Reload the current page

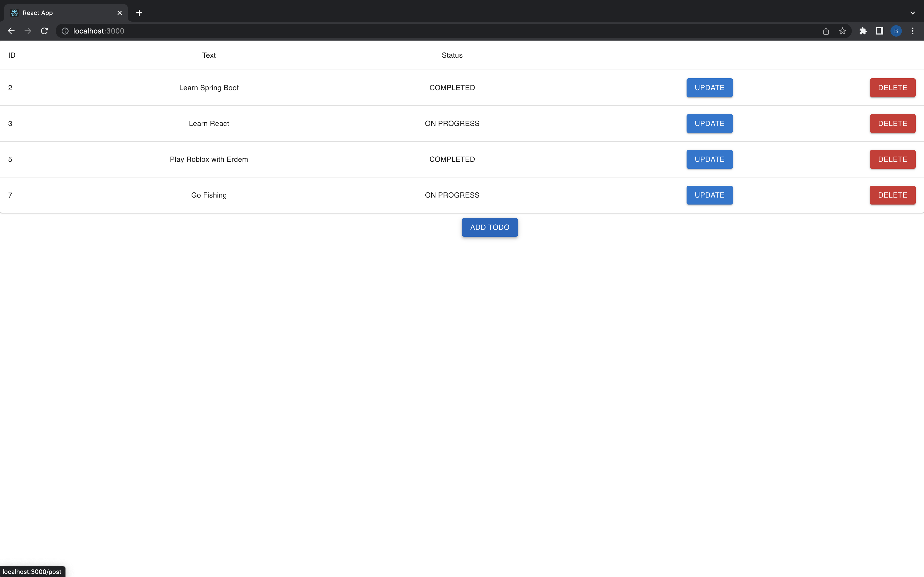(x=44, y=31)
